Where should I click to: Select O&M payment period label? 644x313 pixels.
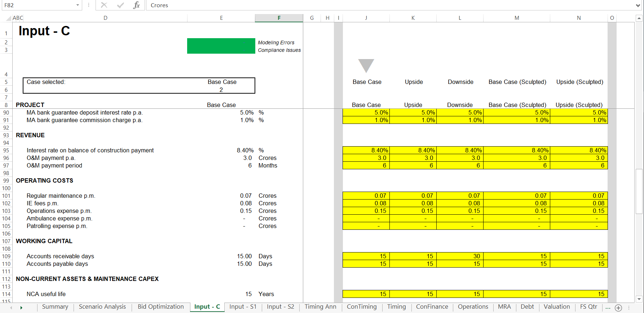pos(54,165)
